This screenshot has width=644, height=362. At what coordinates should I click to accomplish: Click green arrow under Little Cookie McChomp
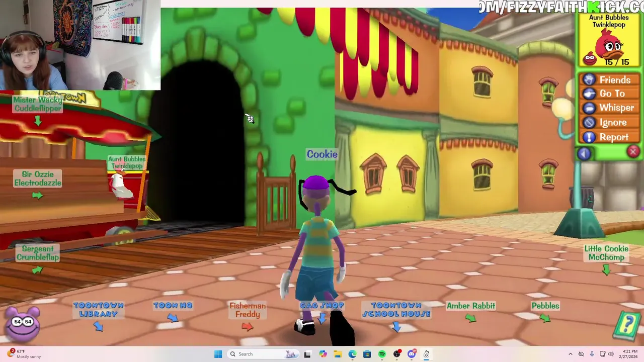606,270
